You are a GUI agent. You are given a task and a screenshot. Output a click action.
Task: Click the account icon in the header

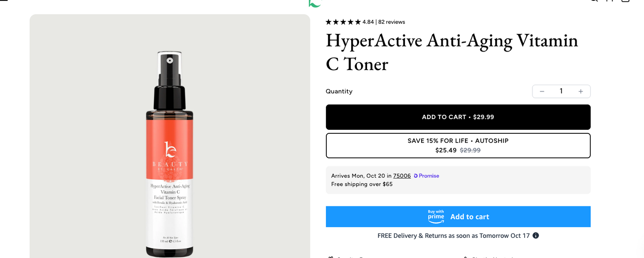click(610, 1)
